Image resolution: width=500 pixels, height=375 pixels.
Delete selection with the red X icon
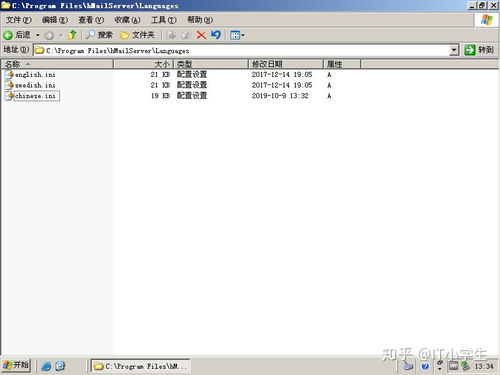[x=201, y=35]
